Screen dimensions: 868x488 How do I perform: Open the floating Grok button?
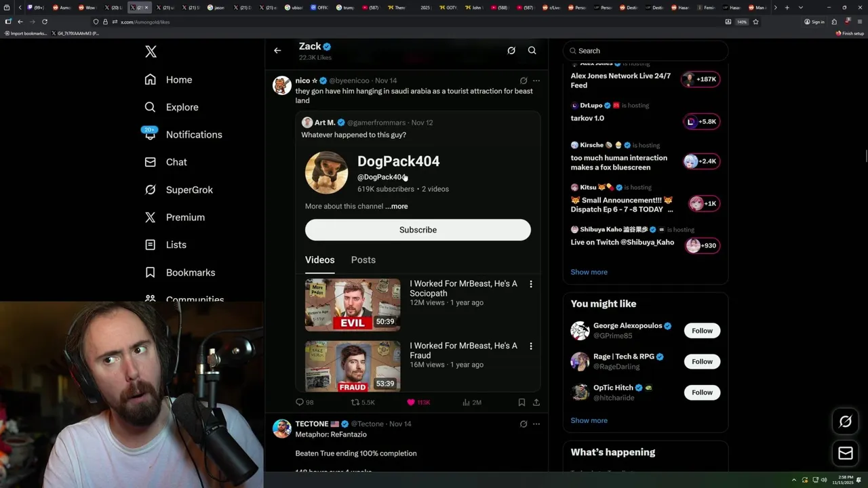tap(846, 422)
